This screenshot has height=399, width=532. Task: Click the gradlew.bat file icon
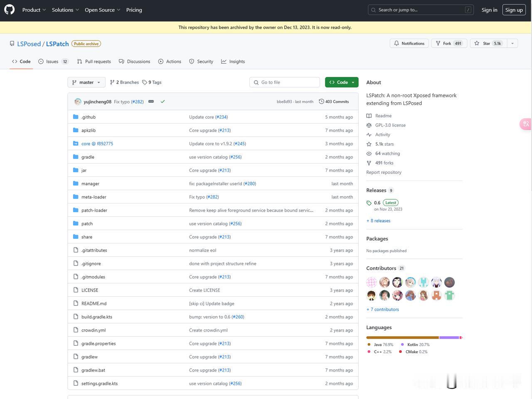coord(76,370)
